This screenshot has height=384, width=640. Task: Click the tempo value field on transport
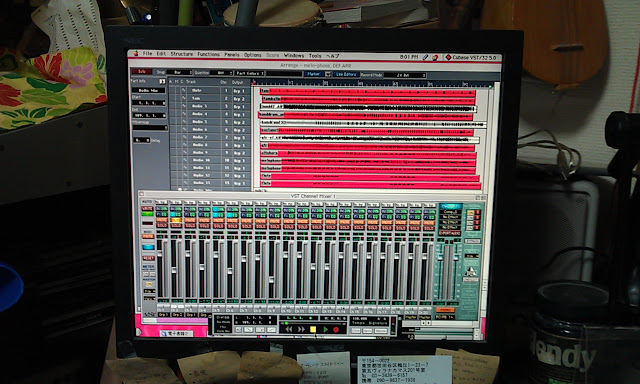360,318
